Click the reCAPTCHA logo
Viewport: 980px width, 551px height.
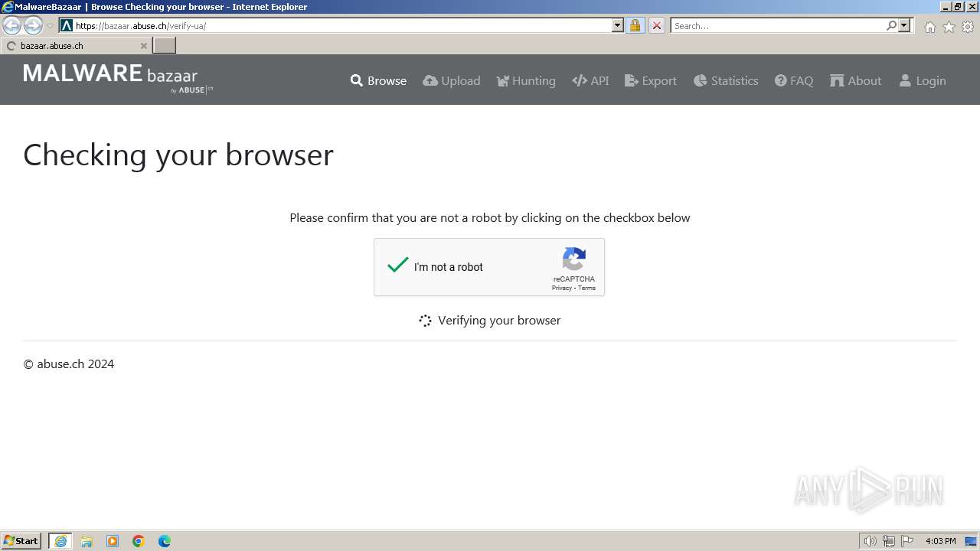pos(574,259)
